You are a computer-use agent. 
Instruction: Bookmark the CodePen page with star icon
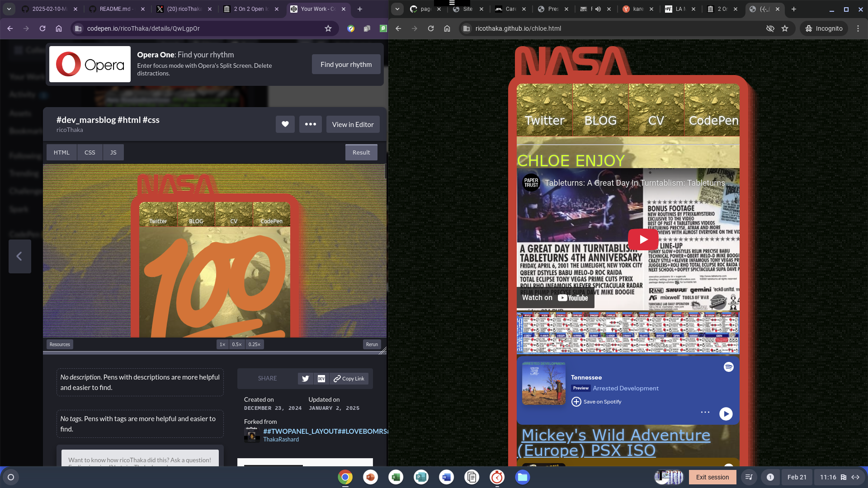click(x=328, y=28)
